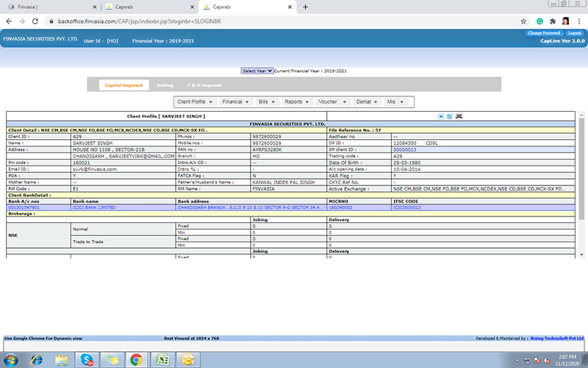Click the Change Password button

544,33
